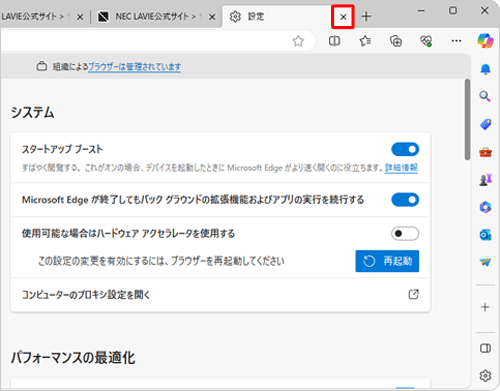The image size is (500, 391).
Task: Open notifications bell in sidebar
Action: [485, 69]
